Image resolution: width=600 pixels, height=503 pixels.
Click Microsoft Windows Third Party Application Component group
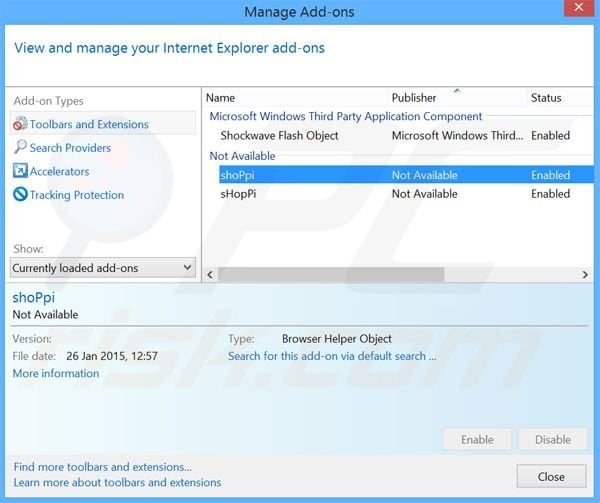[x=346, y=116]
